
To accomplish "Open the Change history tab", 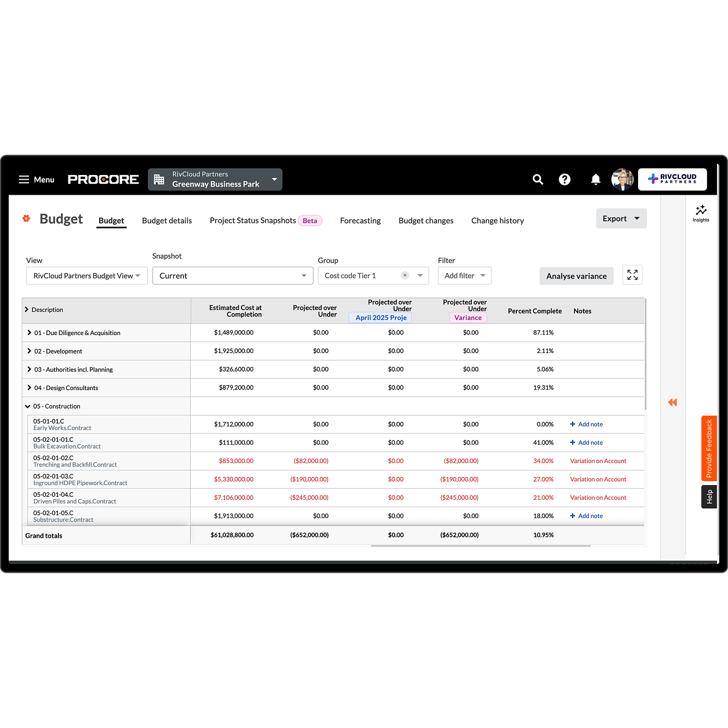I will pyautogui.click(x=497, y=220).
